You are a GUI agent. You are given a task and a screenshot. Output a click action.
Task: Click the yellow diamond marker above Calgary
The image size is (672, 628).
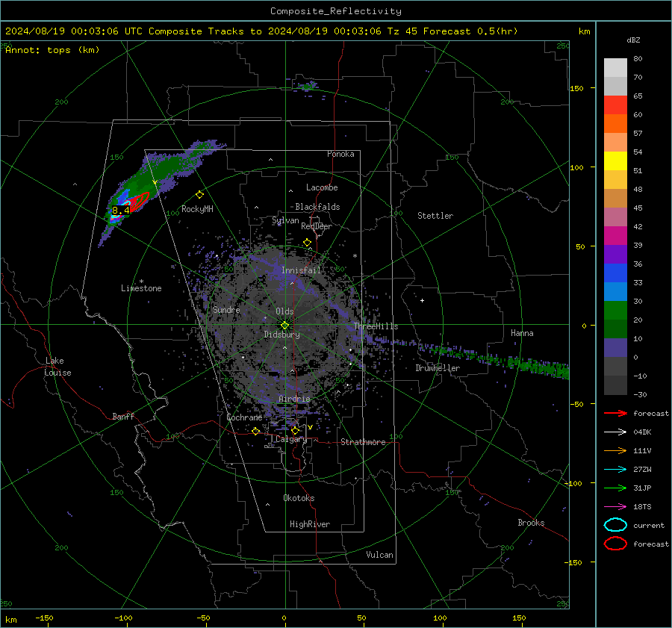tap(295, 430)
